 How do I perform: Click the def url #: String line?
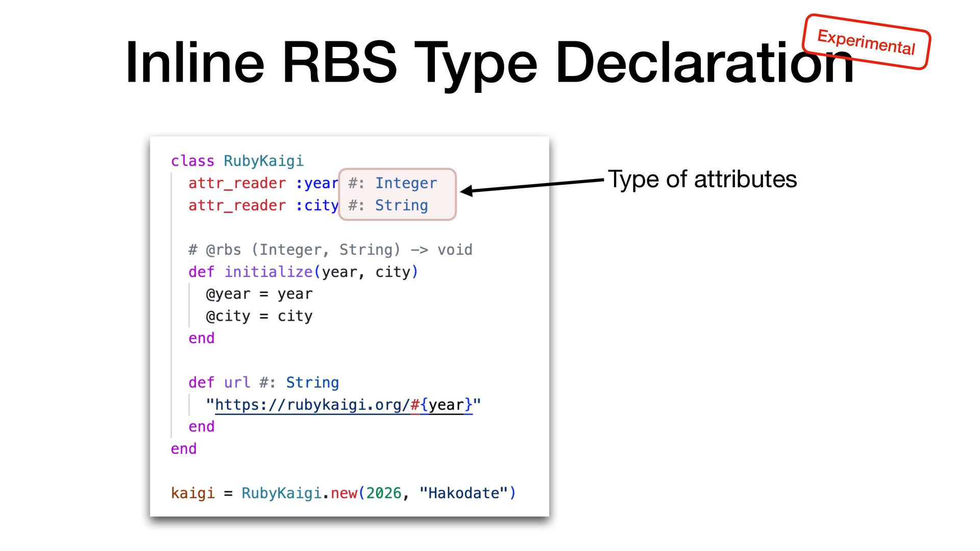pos(263,383)
